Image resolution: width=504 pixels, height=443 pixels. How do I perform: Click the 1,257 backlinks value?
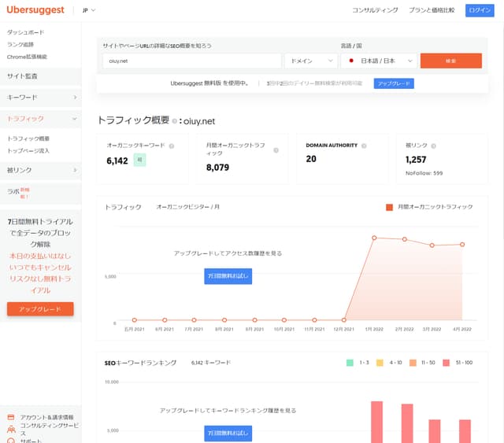click(x=416, y=160)
